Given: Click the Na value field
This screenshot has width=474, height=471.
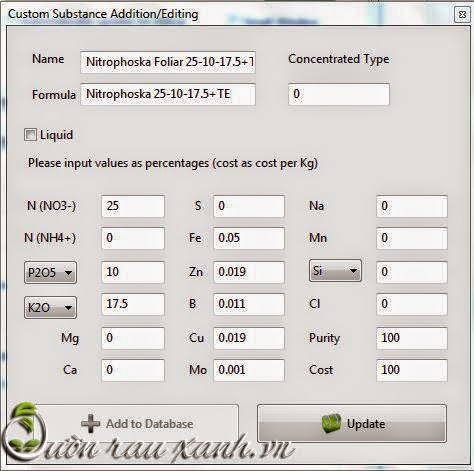Looking at the screenshot, I should [412, 206].
